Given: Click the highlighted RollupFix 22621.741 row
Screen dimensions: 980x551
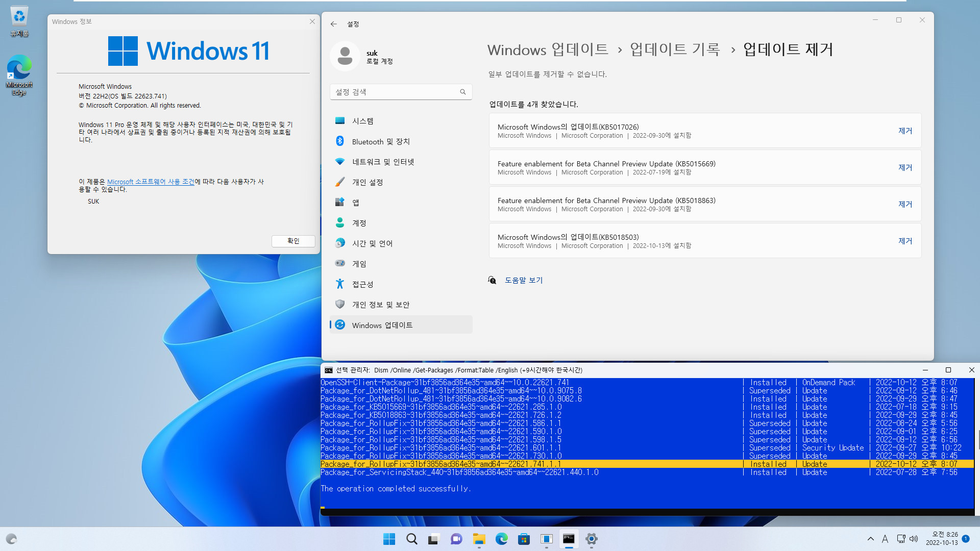Looking at the screenshot, I should (647, 464).
